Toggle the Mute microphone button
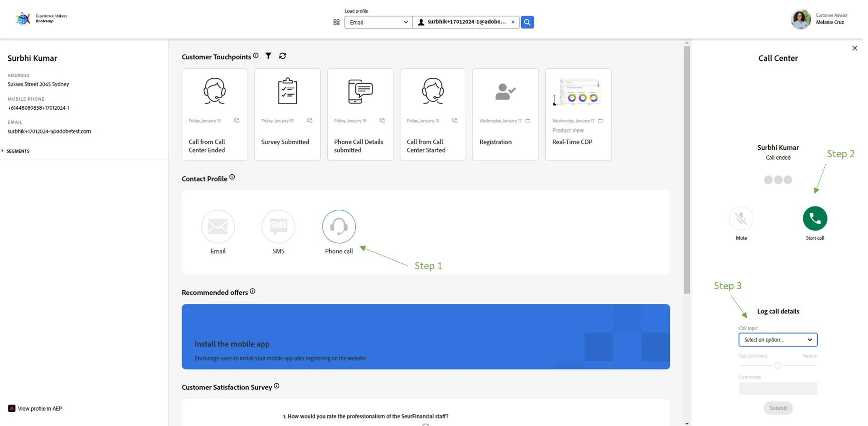Screen dimensions: 868x426 (741, 218)
